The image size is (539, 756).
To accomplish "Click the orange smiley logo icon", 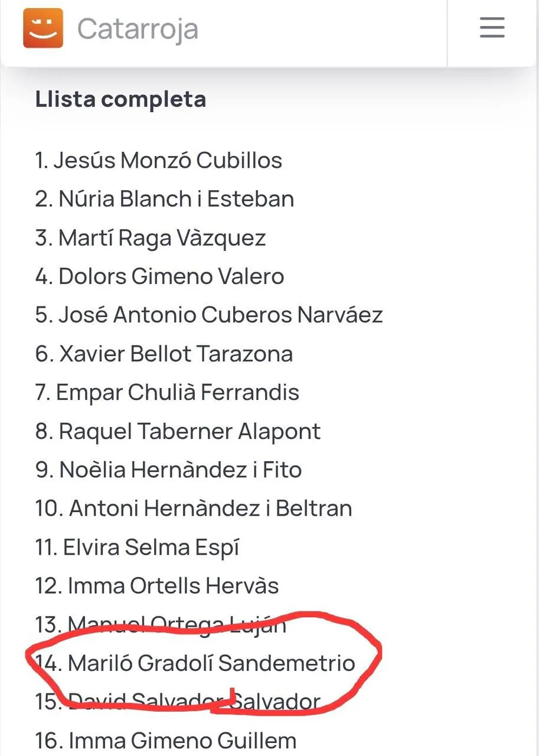I will pos(43,28).
